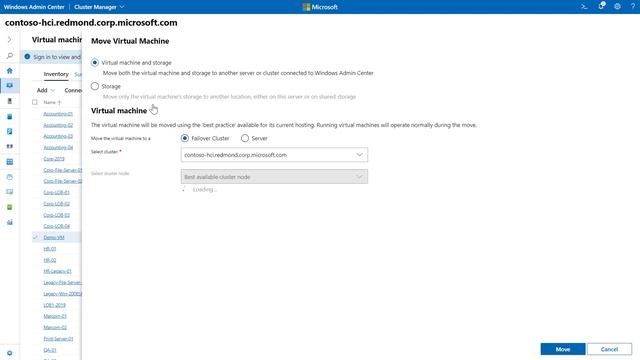Open the notifications bell in header
This screenshot has width=640, height=360.
(x=601, y=6)
